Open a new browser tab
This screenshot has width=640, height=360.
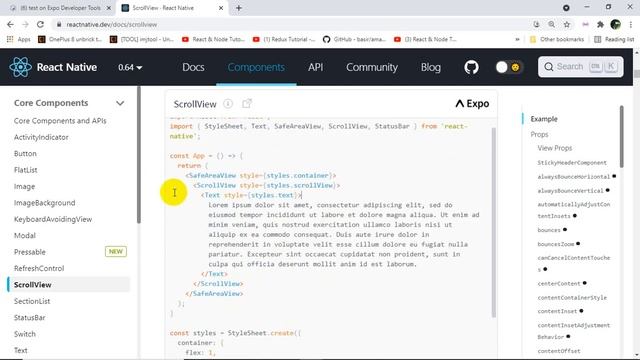(x=239, y=8)
